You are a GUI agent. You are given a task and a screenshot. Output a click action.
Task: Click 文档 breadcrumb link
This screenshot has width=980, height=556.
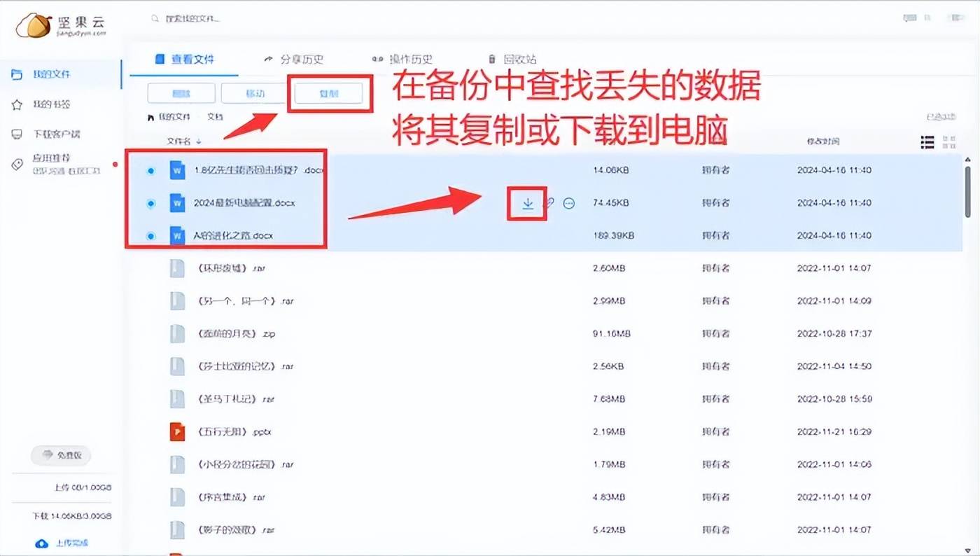[x=215, y=117]
